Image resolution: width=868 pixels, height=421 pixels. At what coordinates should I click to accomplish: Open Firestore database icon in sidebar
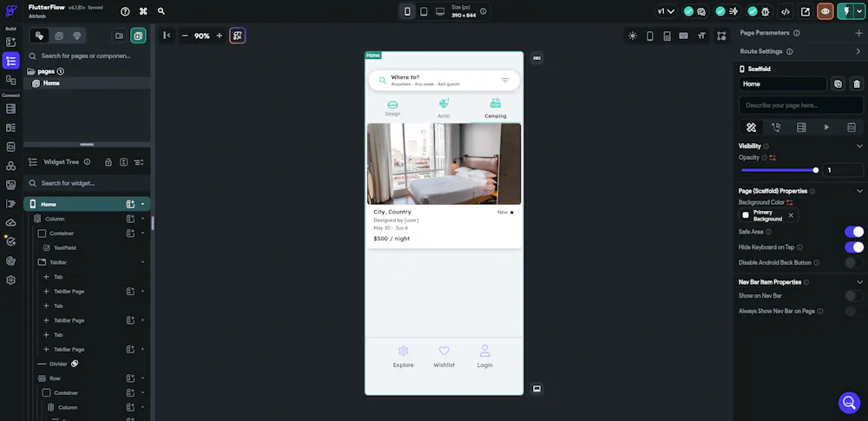[x=10, y=109]
